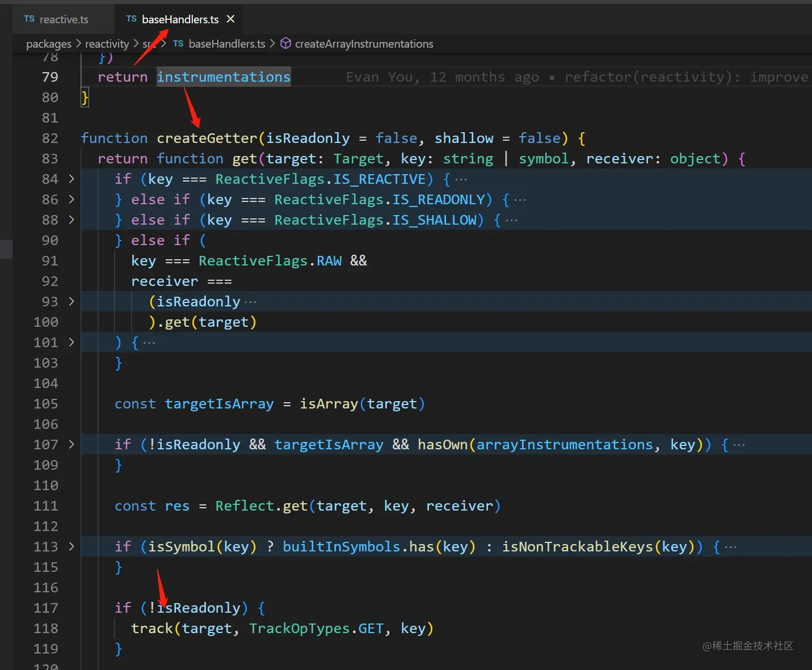This screenshot has width=812, height=670.
Task: Click the TS file icon in the breadcrumb
Action: click(x=178, y=44)
